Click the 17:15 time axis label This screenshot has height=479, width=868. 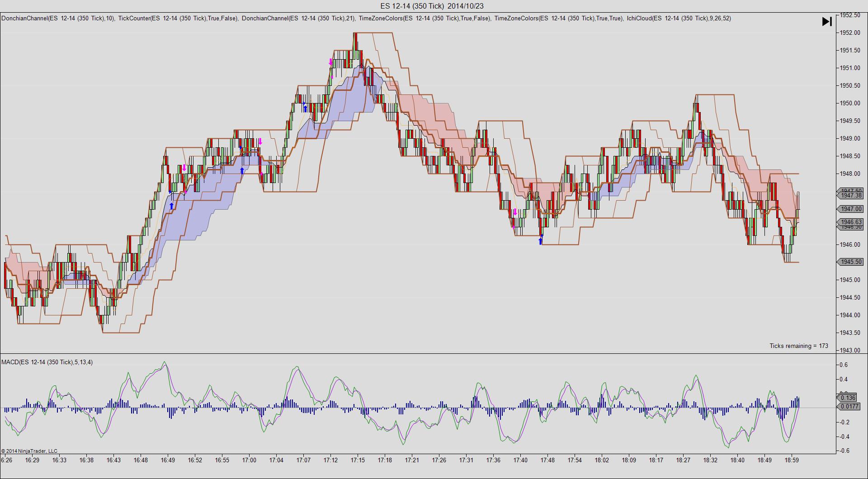click(x=358, y=460)
